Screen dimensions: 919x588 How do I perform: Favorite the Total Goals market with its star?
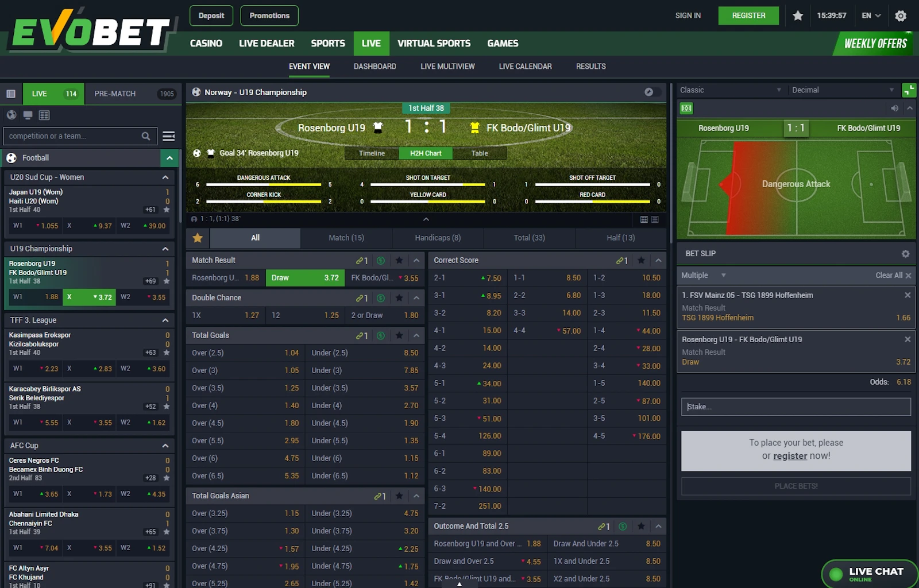(399, 335)
